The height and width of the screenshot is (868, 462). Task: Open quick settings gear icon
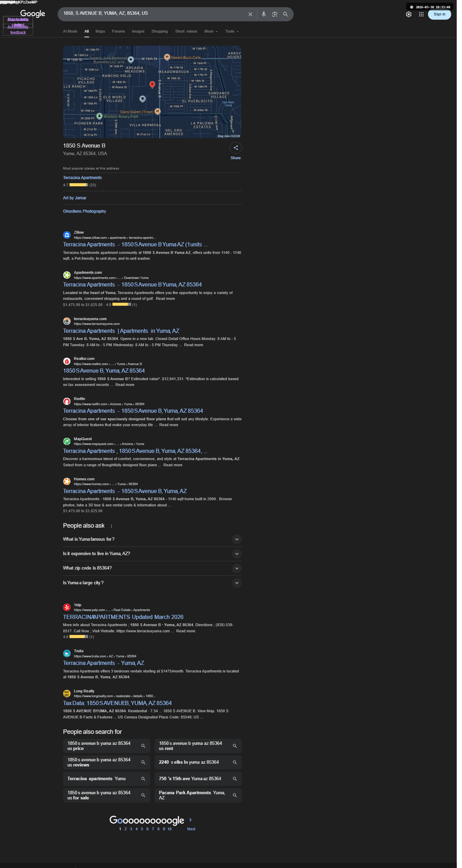pyautogui.click(x=409, y=14)
